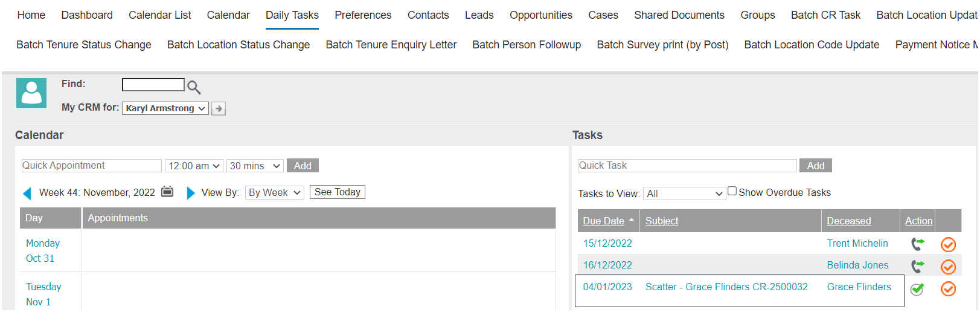This screenshot has height=312, width=980.
Task: Focus the Quick Task field
Action: click(687, 166)
